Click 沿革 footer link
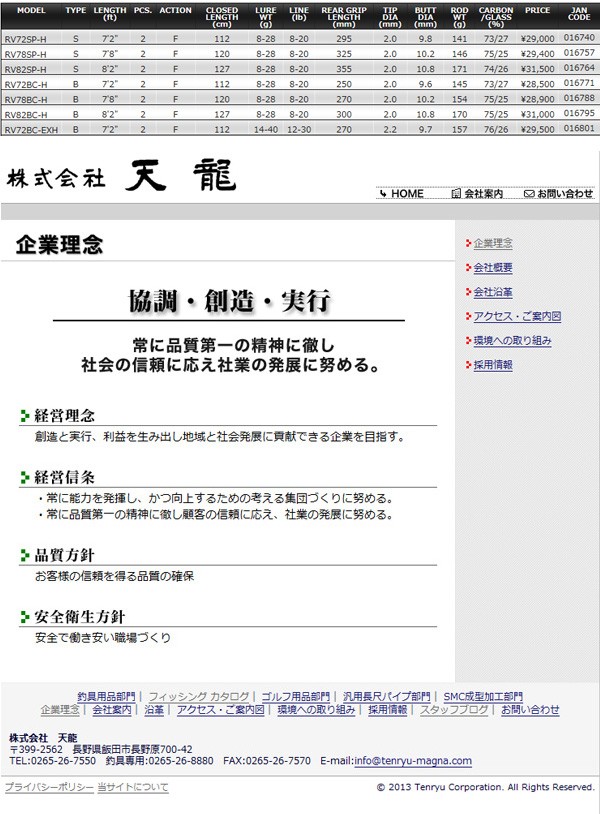 coord(154,710)
